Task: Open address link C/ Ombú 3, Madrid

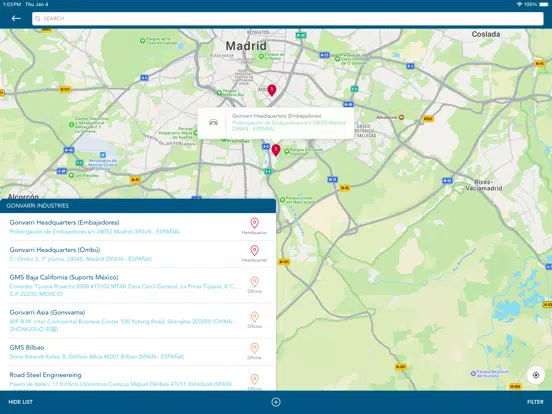Action: [x=81, y=259]
